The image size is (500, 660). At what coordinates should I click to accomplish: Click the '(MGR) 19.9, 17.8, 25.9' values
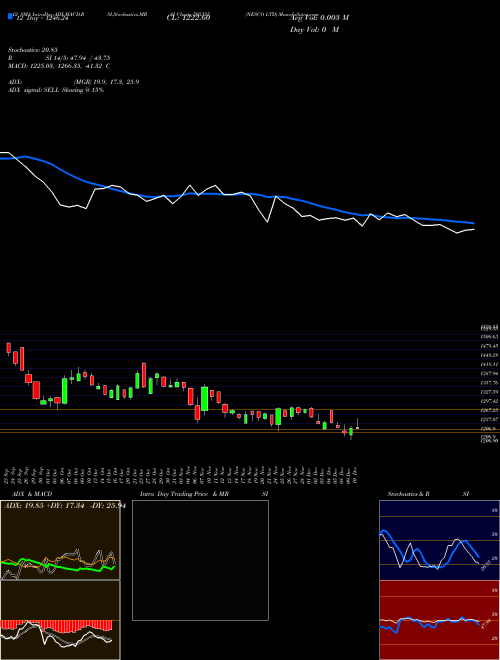(x=106, y=82)
